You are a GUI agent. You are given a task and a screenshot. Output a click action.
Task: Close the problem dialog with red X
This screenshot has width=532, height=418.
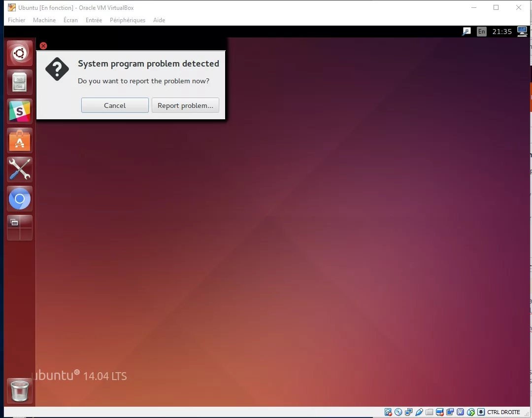click(43, 46)
